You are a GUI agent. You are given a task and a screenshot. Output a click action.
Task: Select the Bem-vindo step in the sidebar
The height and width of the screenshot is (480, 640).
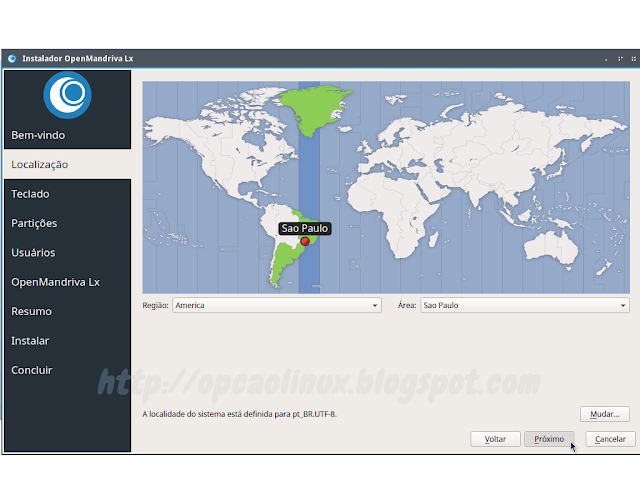tap(38, 135)
